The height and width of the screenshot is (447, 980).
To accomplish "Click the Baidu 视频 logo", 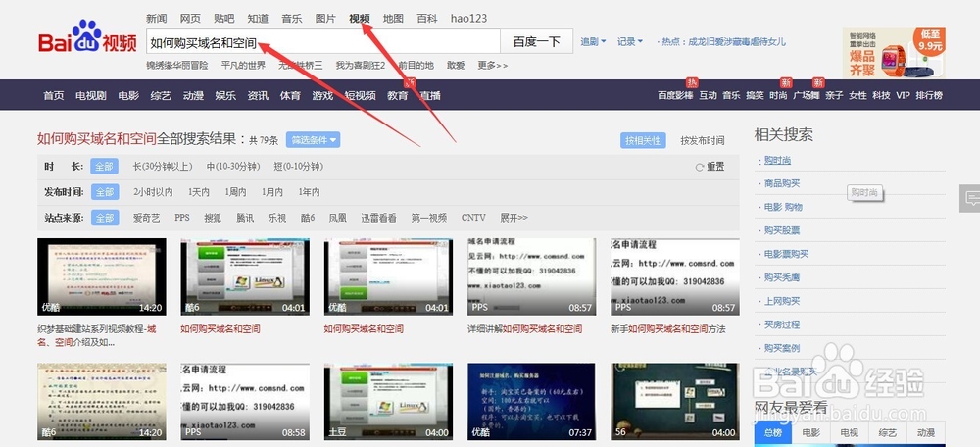I will (87, 37).
